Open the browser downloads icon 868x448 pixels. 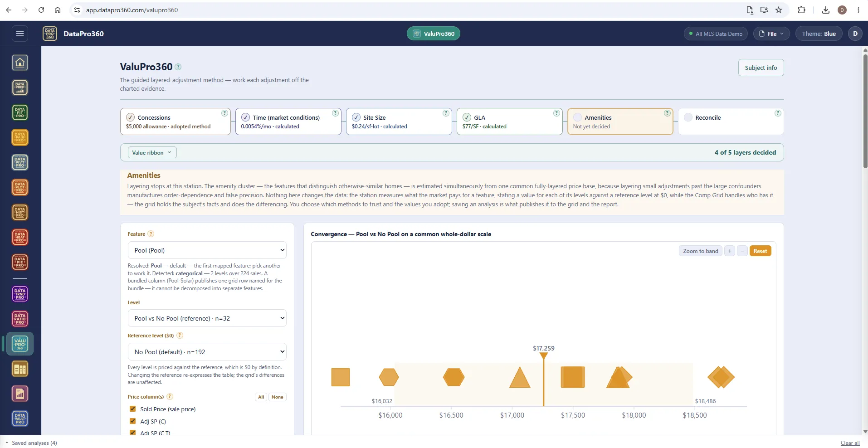[x=826, y=10]
